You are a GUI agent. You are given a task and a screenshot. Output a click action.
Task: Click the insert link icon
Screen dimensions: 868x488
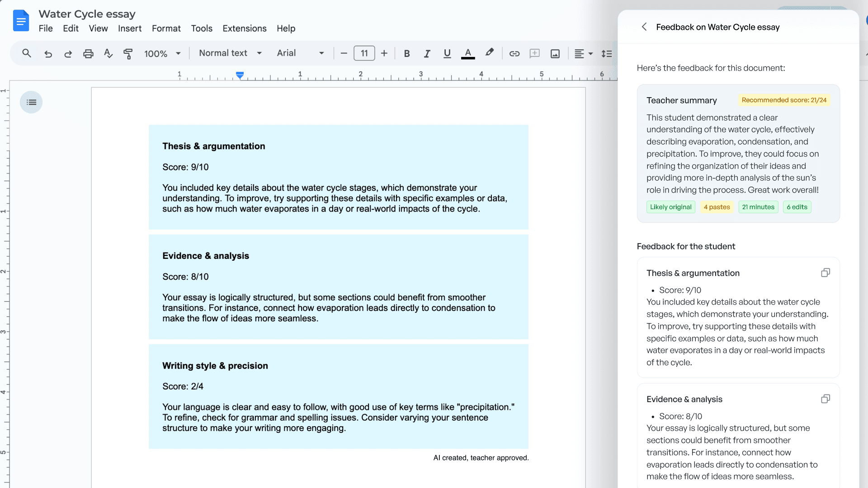(x=514, y=53)
